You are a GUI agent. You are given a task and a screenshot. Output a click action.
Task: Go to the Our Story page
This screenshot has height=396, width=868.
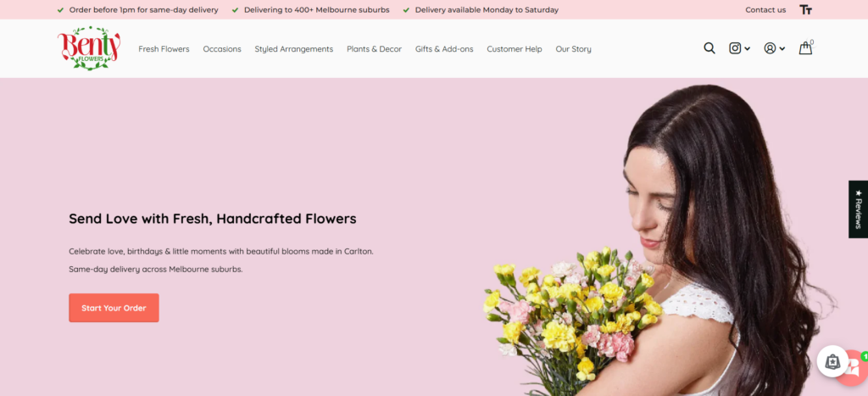573,49
